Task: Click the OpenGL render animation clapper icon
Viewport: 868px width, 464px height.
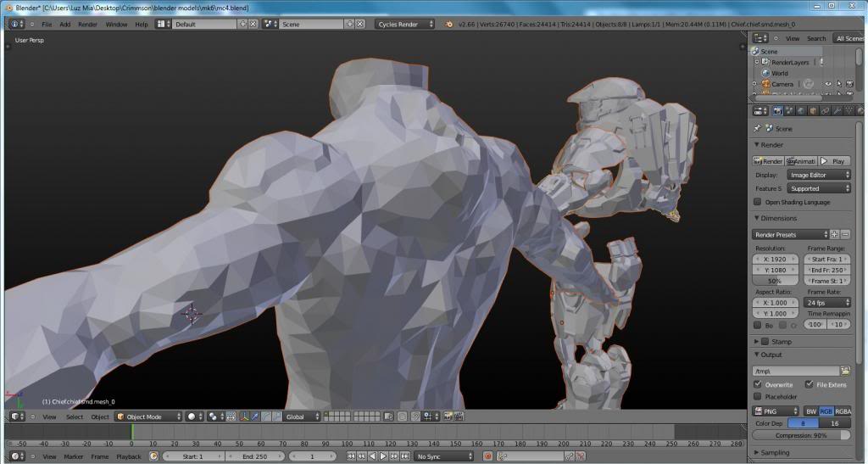Action: [x=459, y=416]
